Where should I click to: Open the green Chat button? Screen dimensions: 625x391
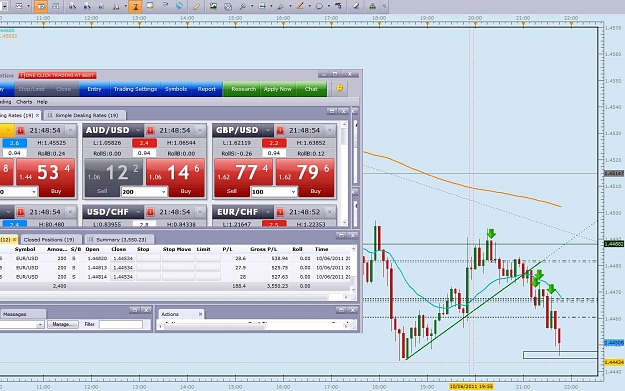click(311, 89)
